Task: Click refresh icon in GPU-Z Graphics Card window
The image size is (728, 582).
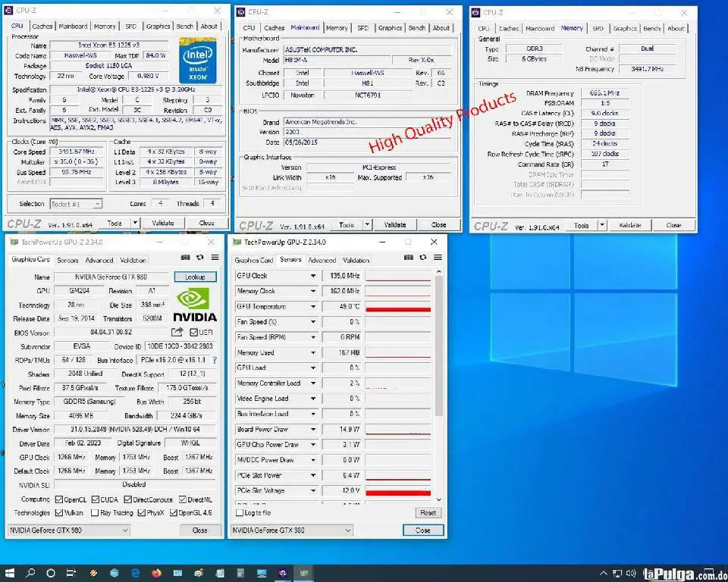Action: (x=200, y=257)
